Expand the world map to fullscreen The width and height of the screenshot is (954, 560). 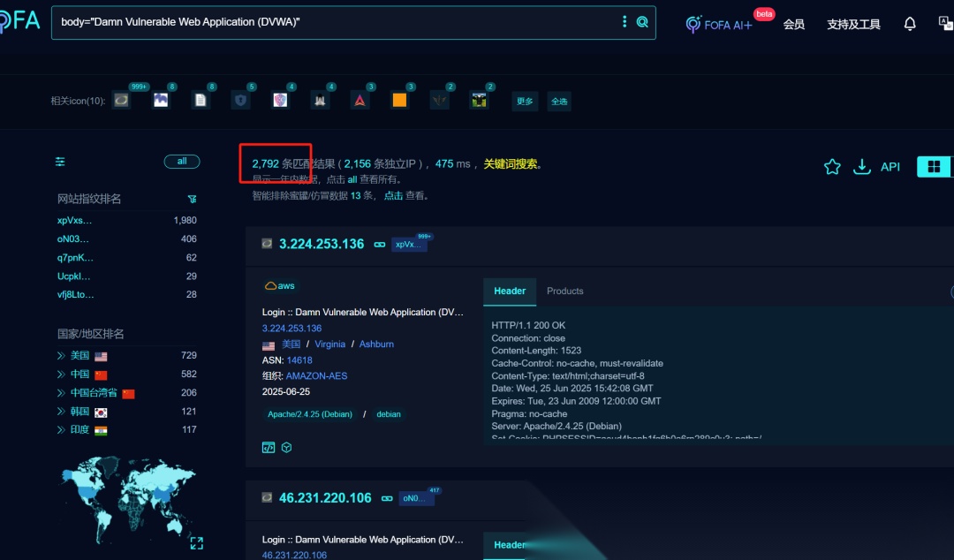[x=196, y=543]
